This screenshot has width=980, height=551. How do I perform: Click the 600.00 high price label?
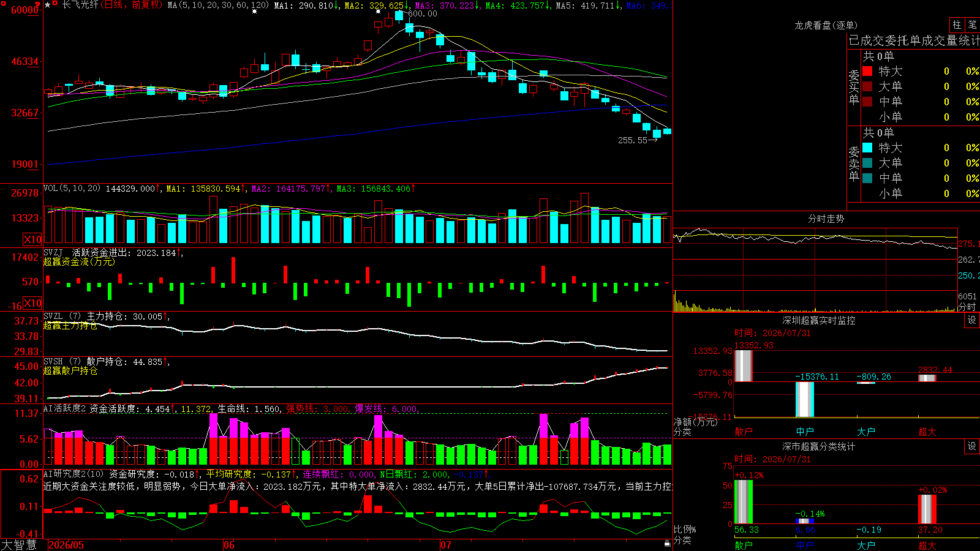pyautogui.click(x=423, y=13)
